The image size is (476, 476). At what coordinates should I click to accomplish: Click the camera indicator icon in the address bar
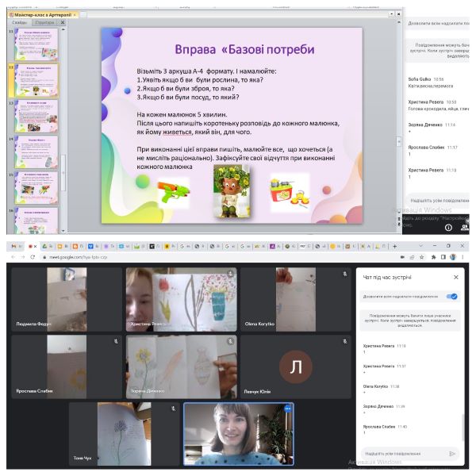click(x=402, y=257)
